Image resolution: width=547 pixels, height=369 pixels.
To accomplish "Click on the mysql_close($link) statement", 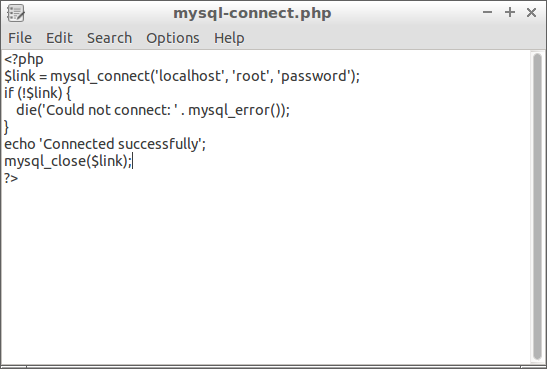I will pyautogui.click(x=67, y=161).
